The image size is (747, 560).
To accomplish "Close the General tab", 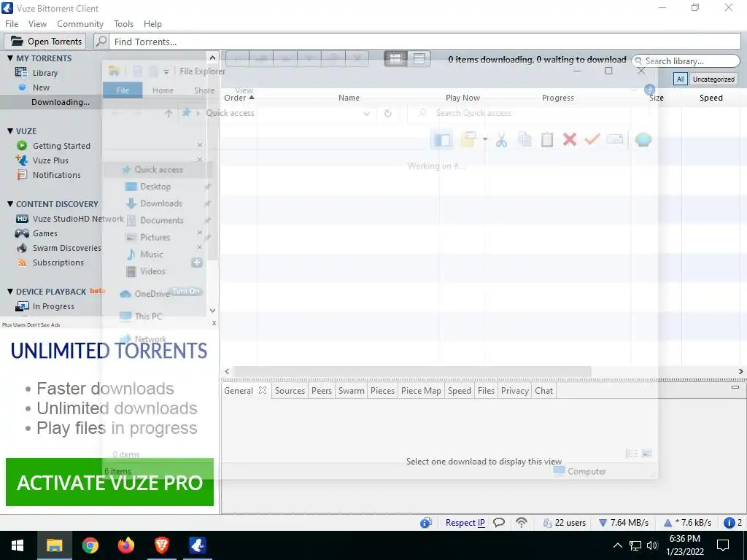I will [x=263, y=390].
